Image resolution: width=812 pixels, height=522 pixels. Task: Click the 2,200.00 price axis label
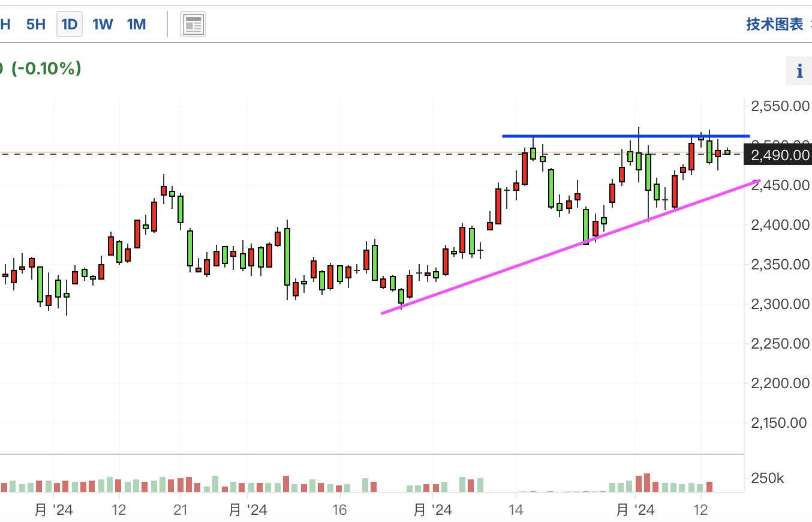779,383
